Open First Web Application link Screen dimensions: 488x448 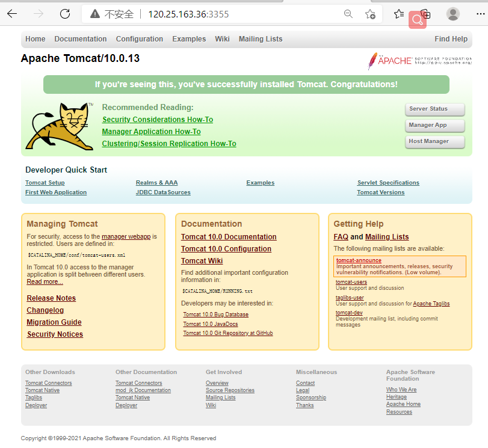click(56, 192)
